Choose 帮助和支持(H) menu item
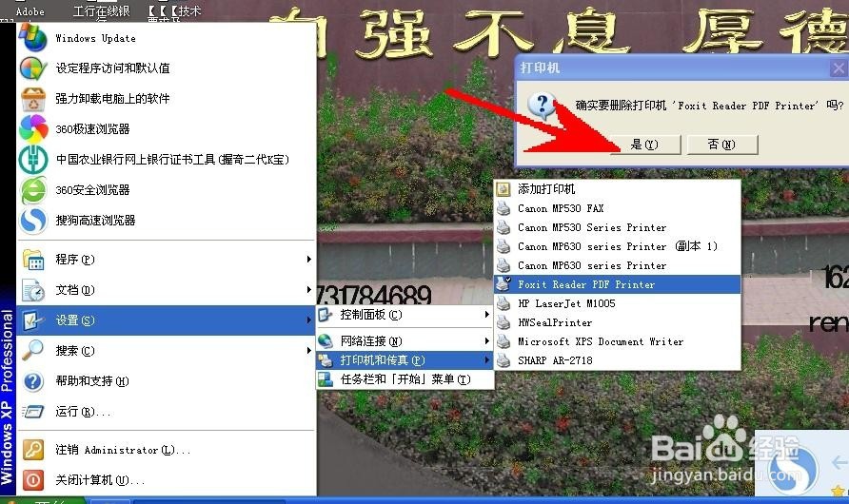Image resolution: width=849 pixels, height=504 pixels. tap(166, 381)
